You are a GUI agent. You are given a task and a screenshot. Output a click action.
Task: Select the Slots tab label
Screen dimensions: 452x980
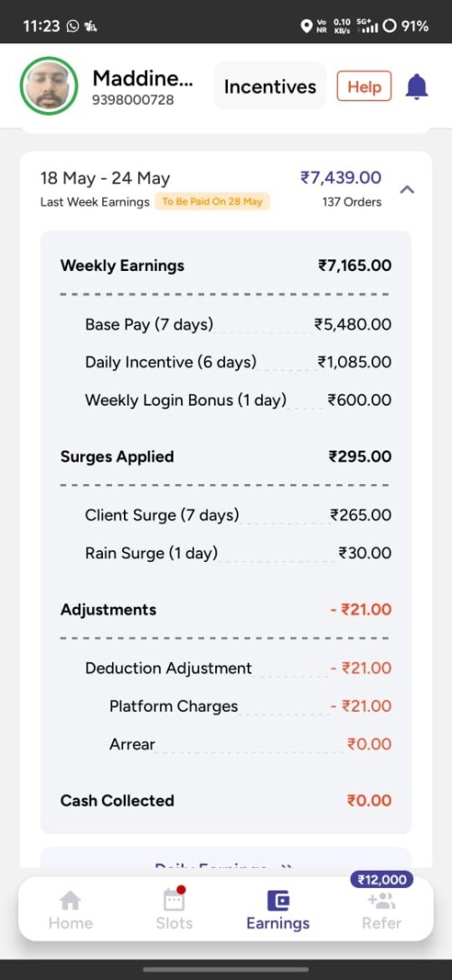[x=174, y=923]
